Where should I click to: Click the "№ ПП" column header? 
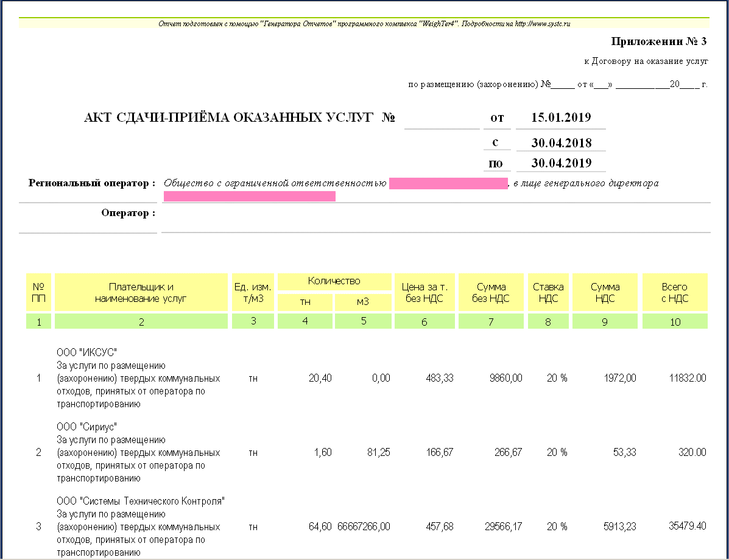click(39, 292)
